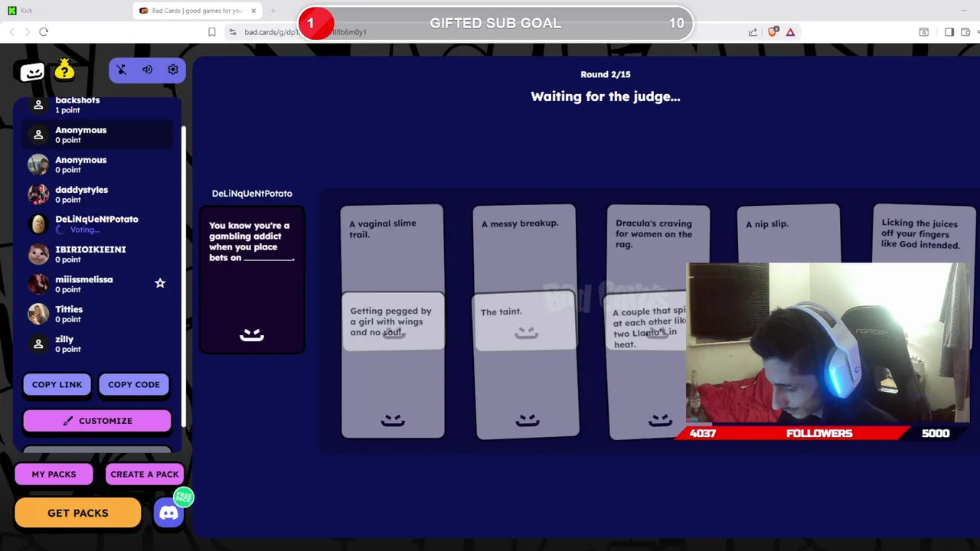980x551 pixels.
Task: Select IBIRIOIKIEINI player name
Action: pos(90,249)
